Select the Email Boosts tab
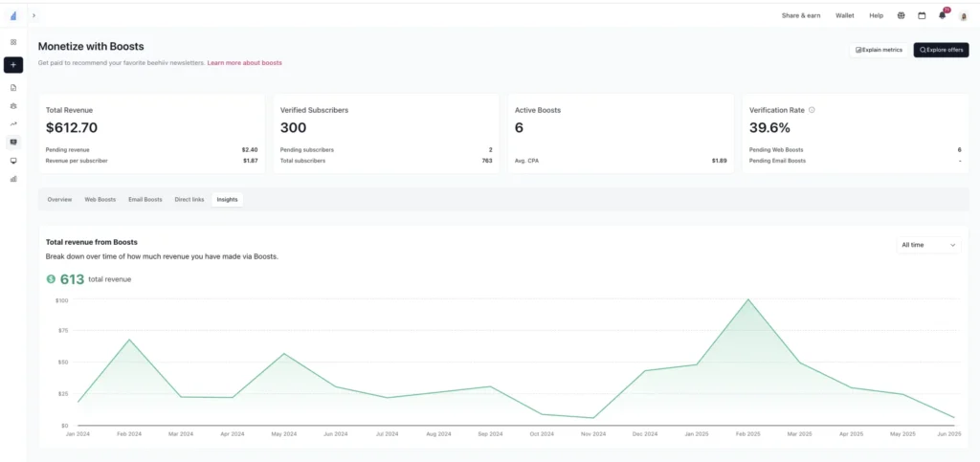Screen dimensions: 980x462 click(145, 200)
